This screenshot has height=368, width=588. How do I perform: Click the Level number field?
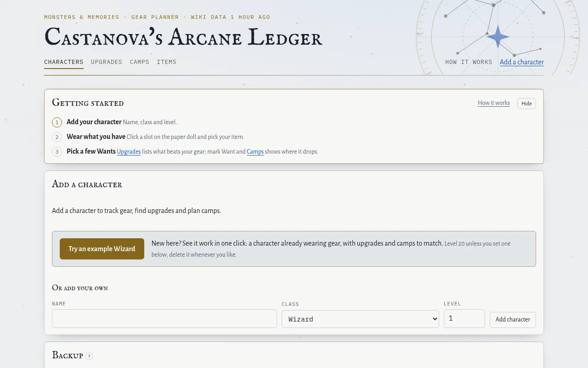pos(464,318)
